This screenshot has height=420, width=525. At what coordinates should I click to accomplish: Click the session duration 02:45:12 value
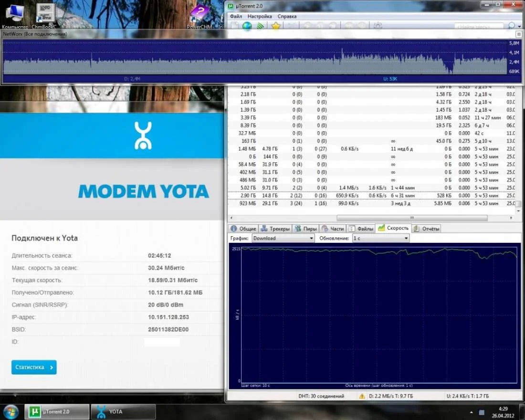click(x=159, y=255)
